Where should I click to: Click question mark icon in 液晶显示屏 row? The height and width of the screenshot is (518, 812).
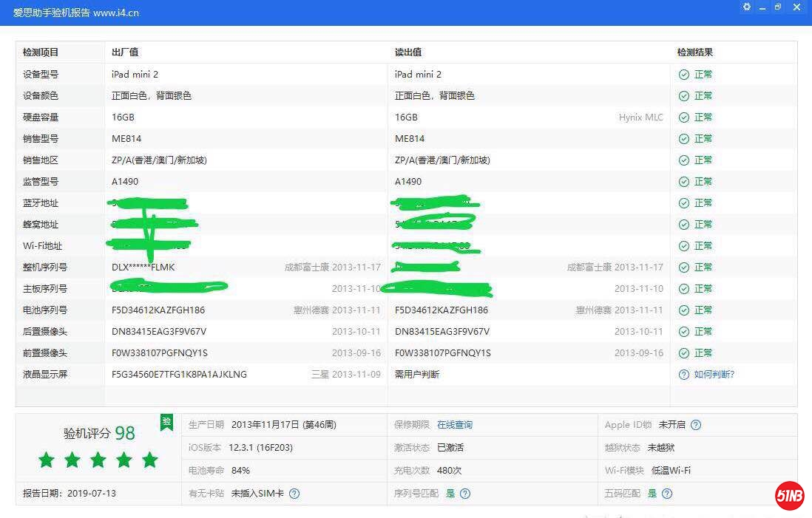[683, 375]
